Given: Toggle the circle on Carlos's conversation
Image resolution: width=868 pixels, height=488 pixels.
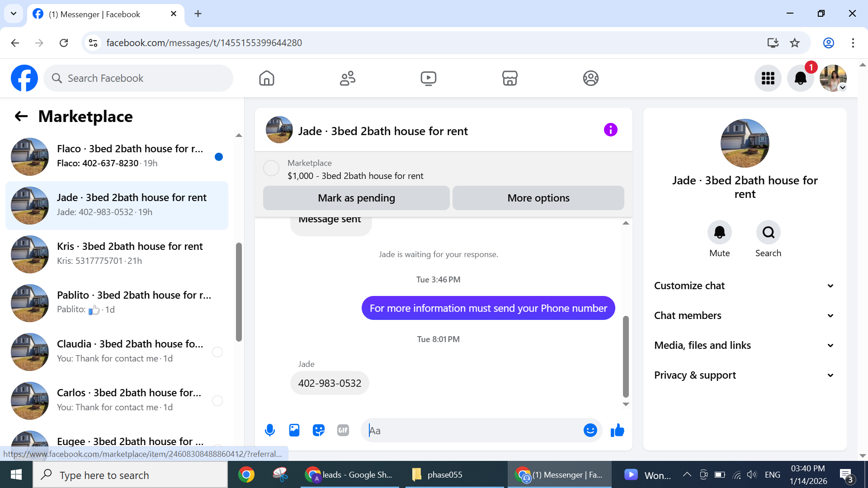Looking at the screenshot, I should 217,401.
